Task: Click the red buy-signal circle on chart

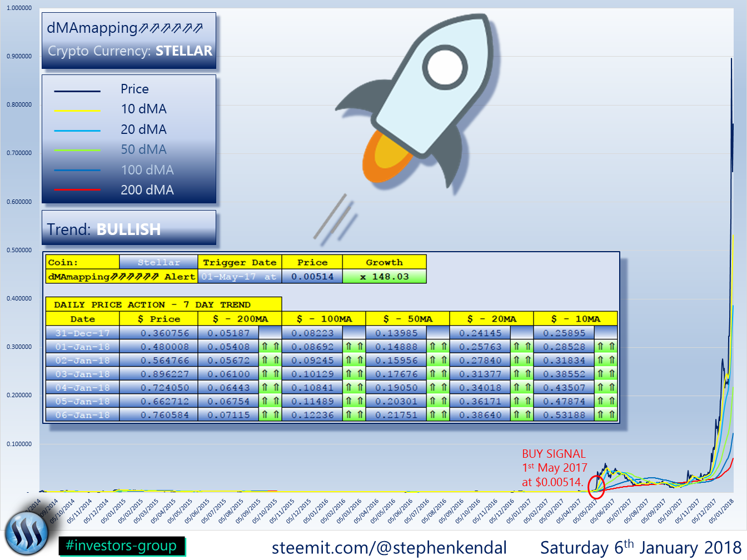Action: coord(596,487)
